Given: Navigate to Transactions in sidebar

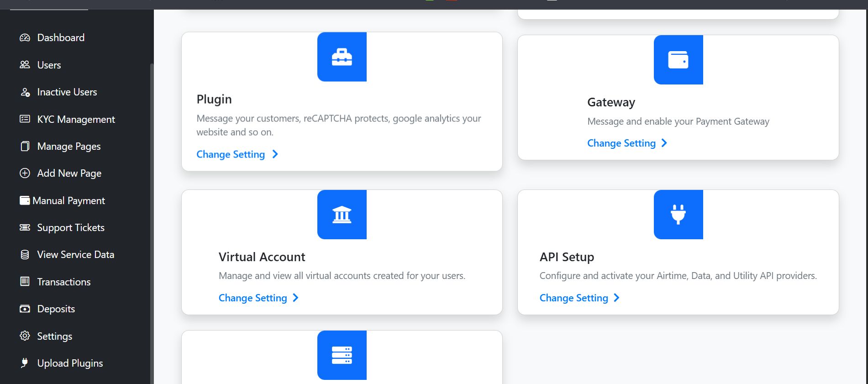Looking at the screenshot, I should click(63, 282).
